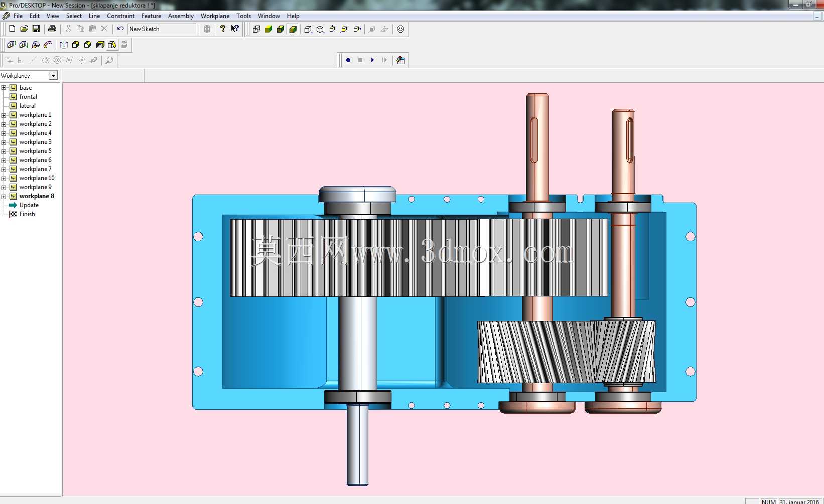Open the Constraint menu
This screenshot has width=824, height=504.
pos(120,16)
